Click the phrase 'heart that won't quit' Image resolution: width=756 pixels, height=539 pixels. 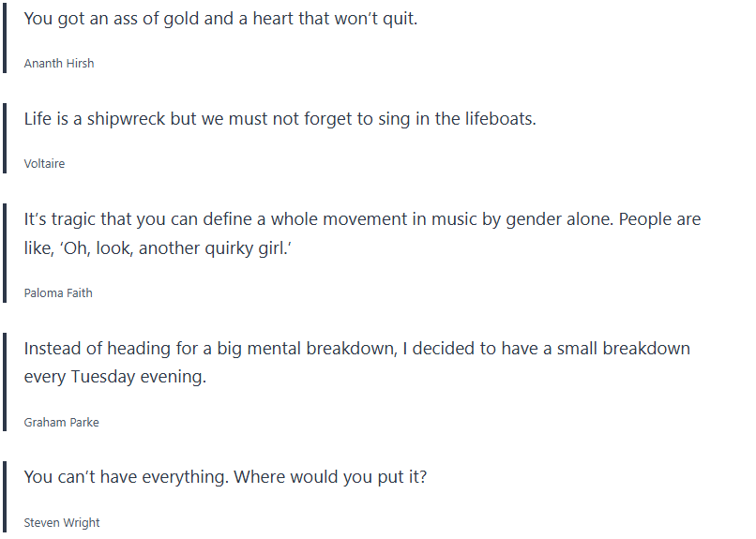pos(335,19)
